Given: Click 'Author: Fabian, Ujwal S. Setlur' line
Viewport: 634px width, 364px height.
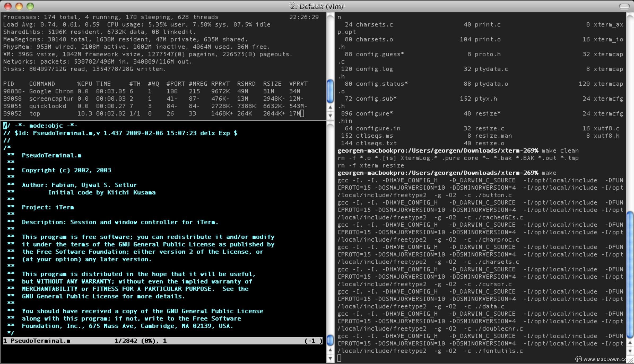Looking at the screenshot, I should [79, 185].
